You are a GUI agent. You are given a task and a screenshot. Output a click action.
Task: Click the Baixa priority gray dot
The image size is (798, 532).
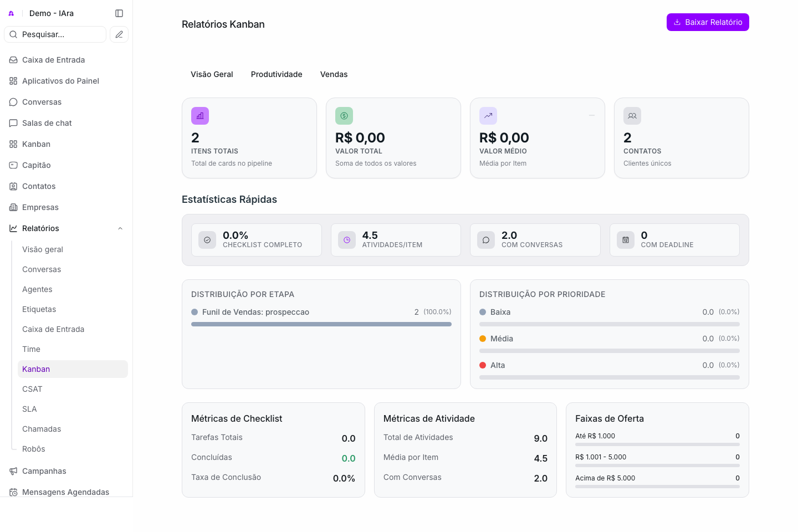[x=483, y=312]
